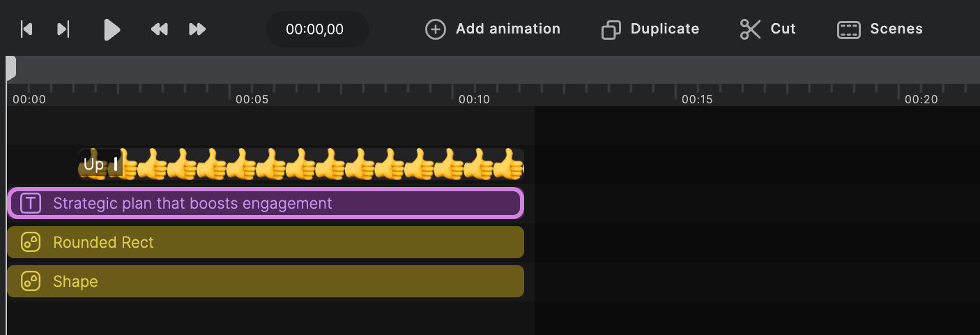Click the shape icon on Shape track

click(x=31, y=281)
